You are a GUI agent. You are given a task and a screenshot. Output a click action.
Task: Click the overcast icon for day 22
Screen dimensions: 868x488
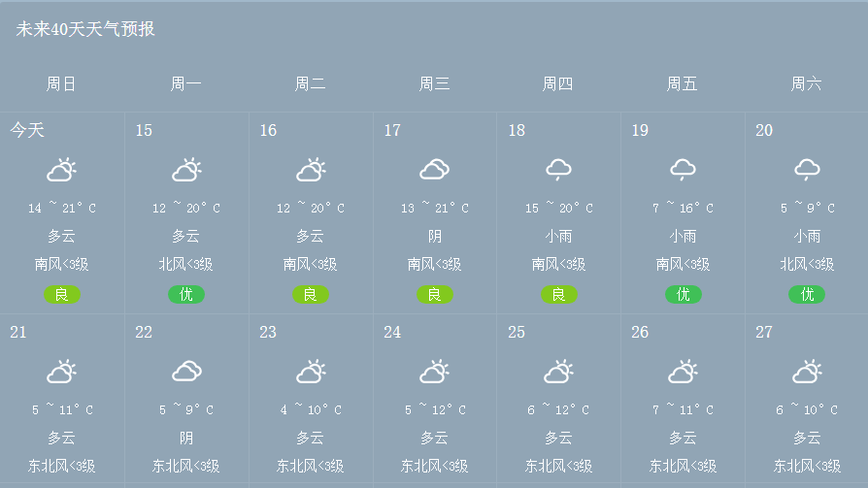186,372
